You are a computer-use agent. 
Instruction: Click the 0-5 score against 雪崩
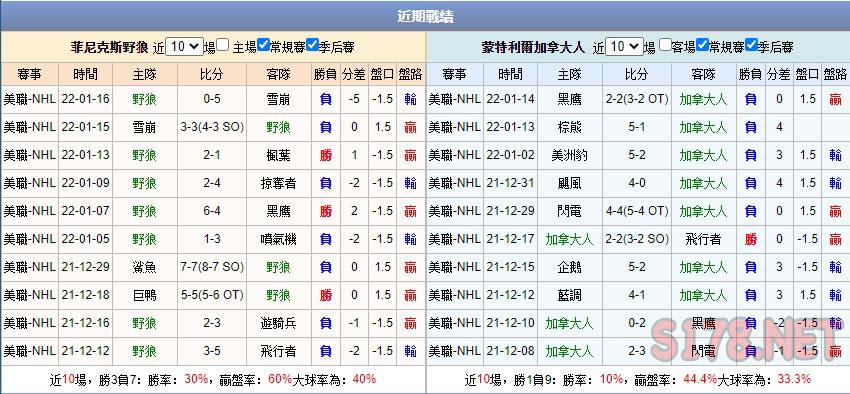212,99
